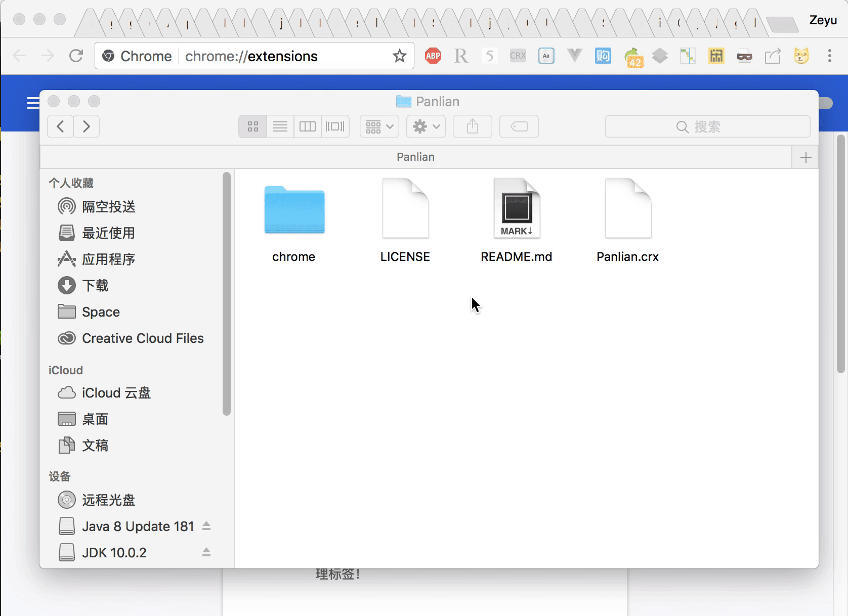Image resolution: width=848 pixels, height=616 pixels.
Task: Switch Finder to column view
Action: pos(308,126)
